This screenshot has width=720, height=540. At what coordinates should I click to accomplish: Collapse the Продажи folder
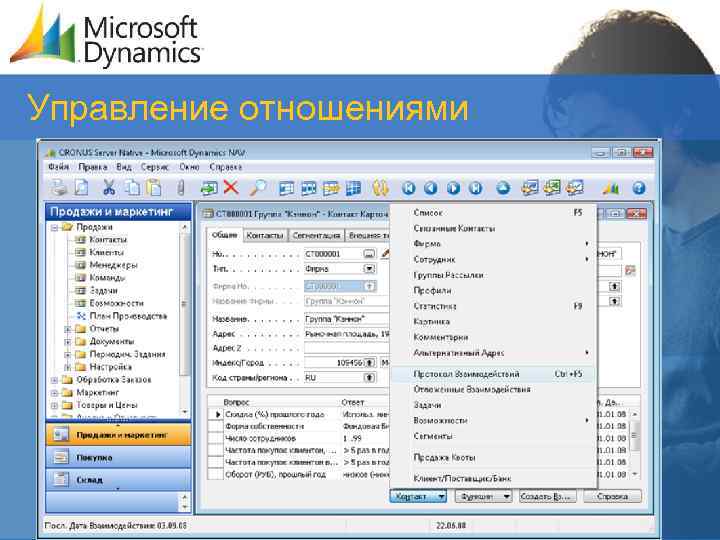tap(55, 227)
